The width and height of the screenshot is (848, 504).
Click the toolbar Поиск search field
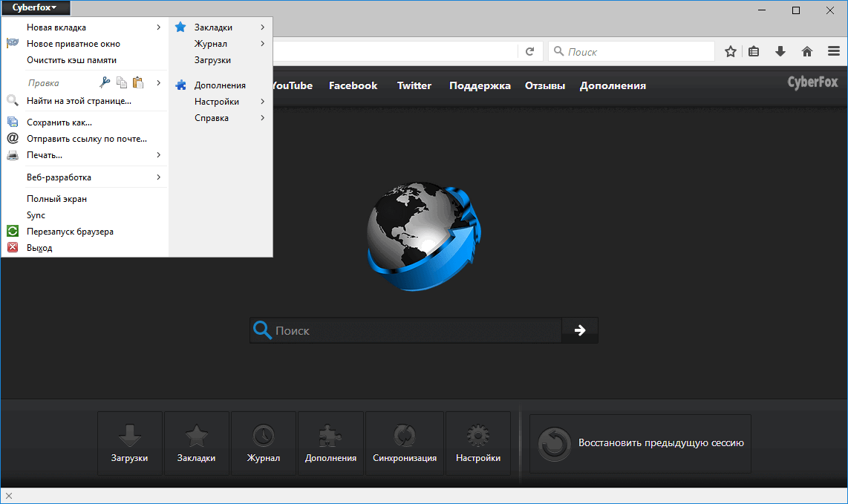click(631, 51)
